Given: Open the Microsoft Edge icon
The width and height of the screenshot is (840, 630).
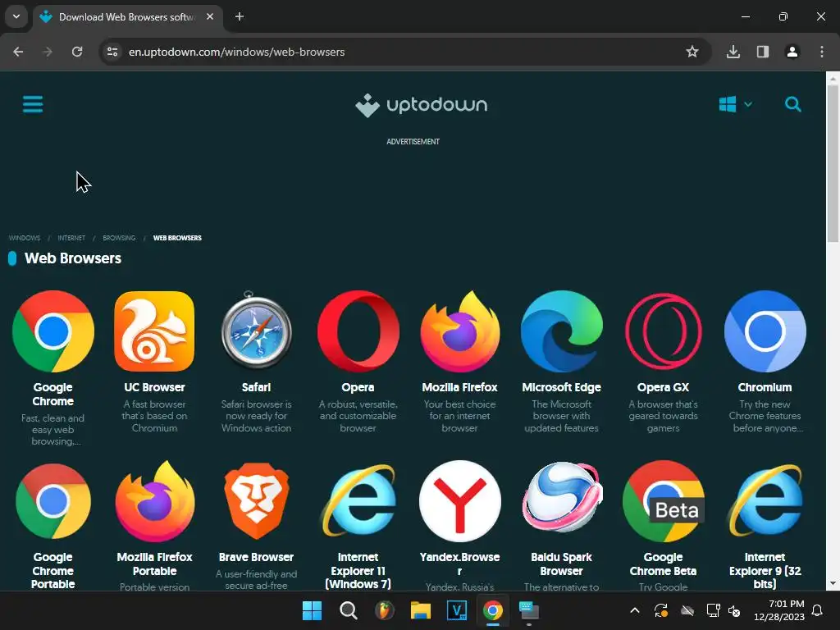Looking at the screenshot, I should pos(561,331).
